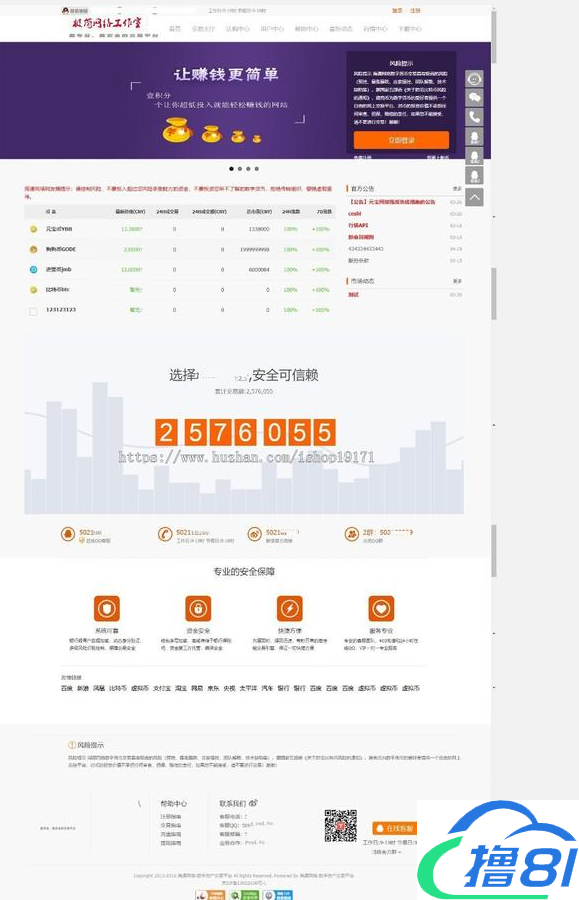The image size is (579, 900).
Task: Click the QQ penguin contact icon
Action: coord(68,534)
